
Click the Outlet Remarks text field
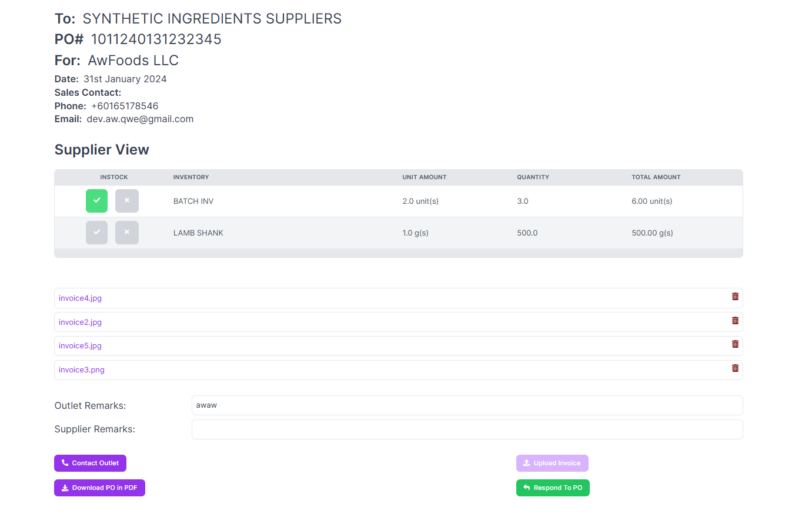click(x=467, y=405)
